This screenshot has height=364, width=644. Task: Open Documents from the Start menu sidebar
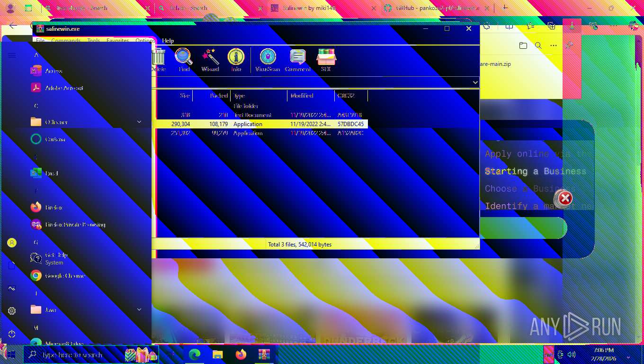[12, 265]
